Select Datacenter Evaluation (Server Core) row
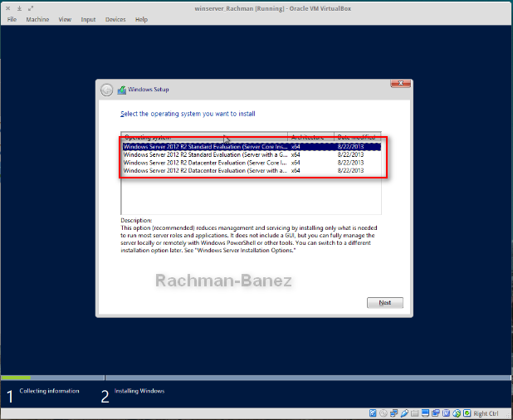This screenshot has height=420, width=513. pyautogui.click(x=252, y=163)
